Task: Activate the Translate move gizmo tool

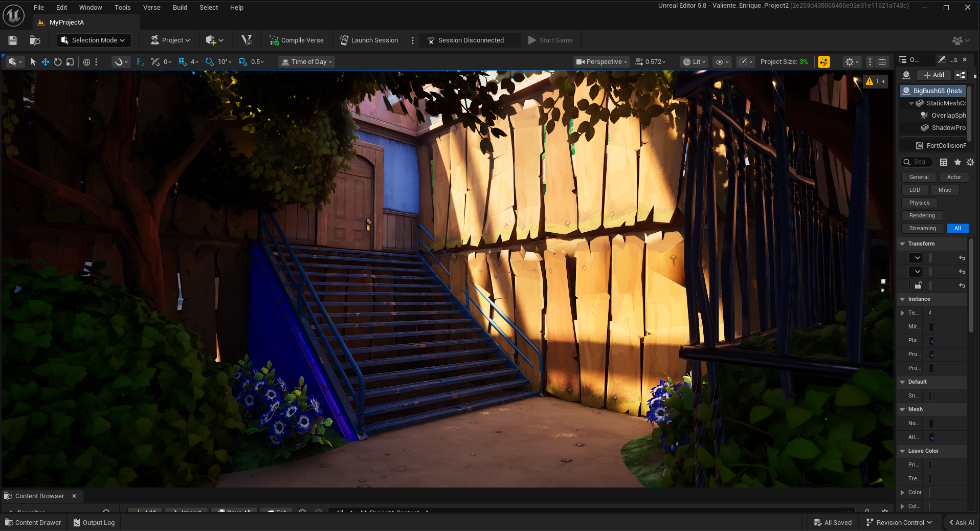Action: click(46, 62)
